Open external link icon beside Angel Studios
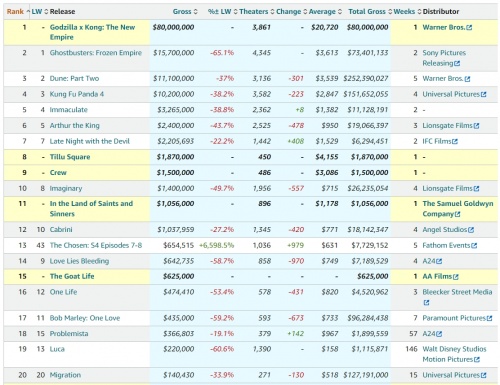 coord(471,230)
